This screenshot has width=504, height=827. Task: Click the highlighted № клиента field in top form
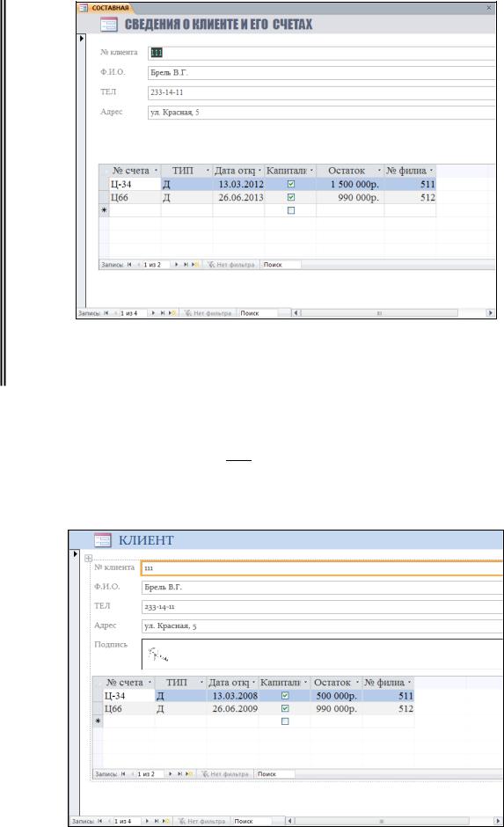coord(321,53)
